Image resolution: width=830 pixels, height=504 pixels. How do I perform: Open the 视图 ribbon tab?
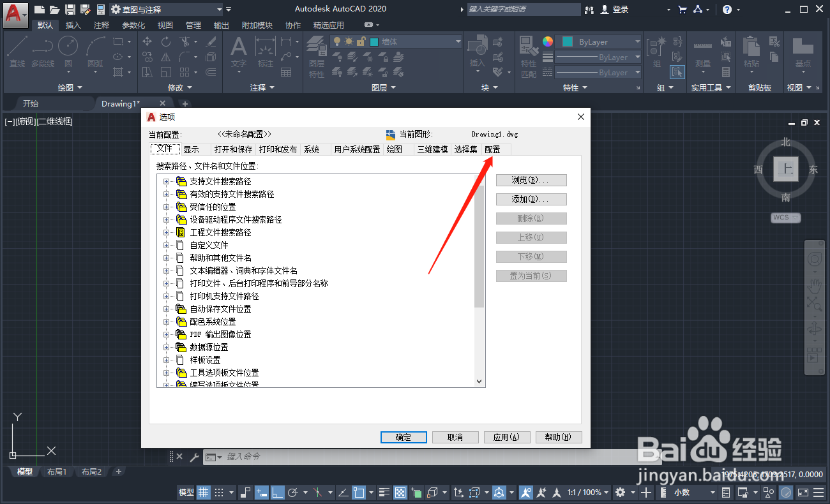point(165,26)
